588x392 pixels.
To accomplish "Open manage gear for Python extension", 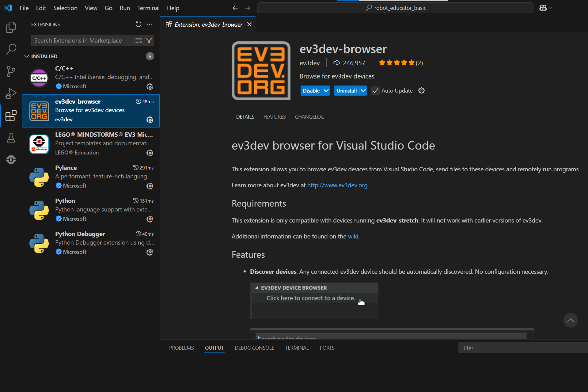I will tap(150, 219).
